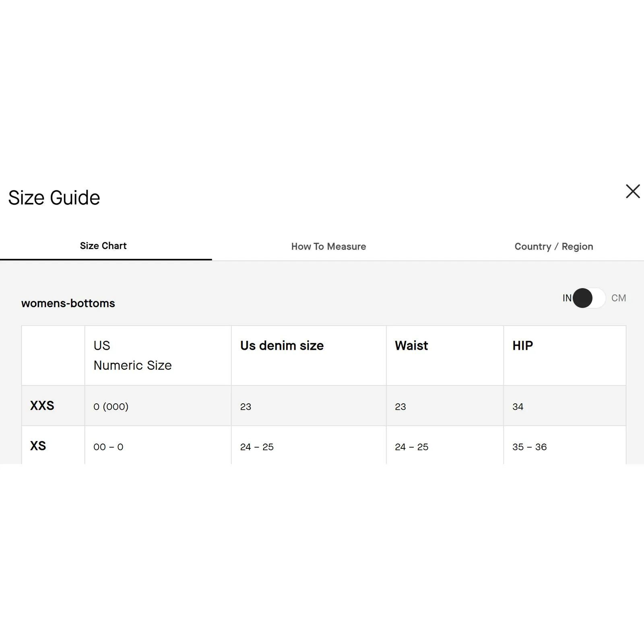Click the Size Guide heading

[54, 198]
